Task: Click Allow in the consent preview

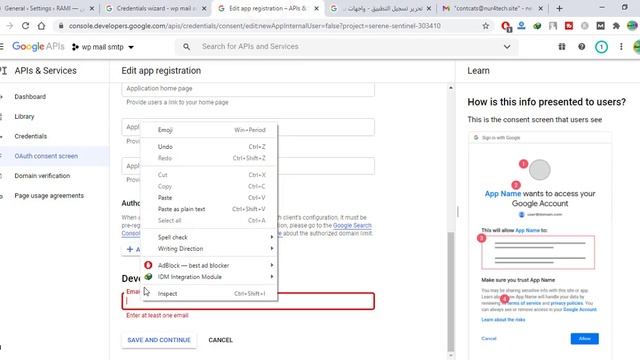Action: pyautogui.click(x=584, y=338)
